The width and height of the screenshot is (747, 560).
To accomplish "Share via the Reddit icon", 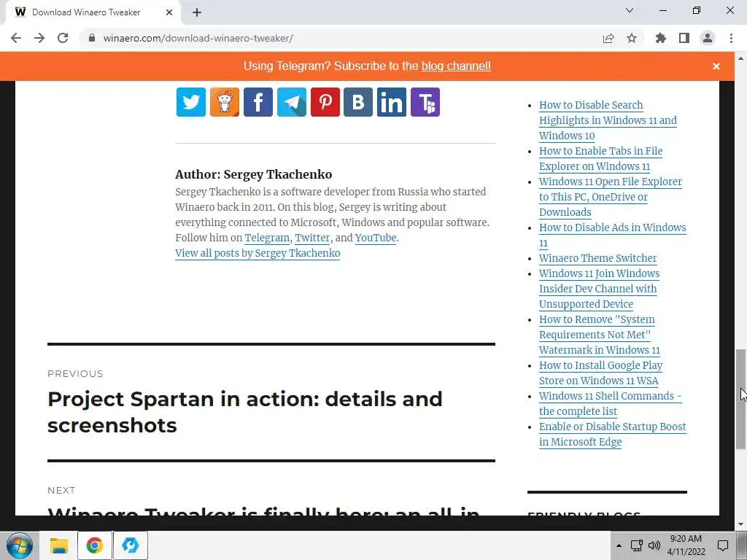I will pyautogui.click(x=225, y=102).
